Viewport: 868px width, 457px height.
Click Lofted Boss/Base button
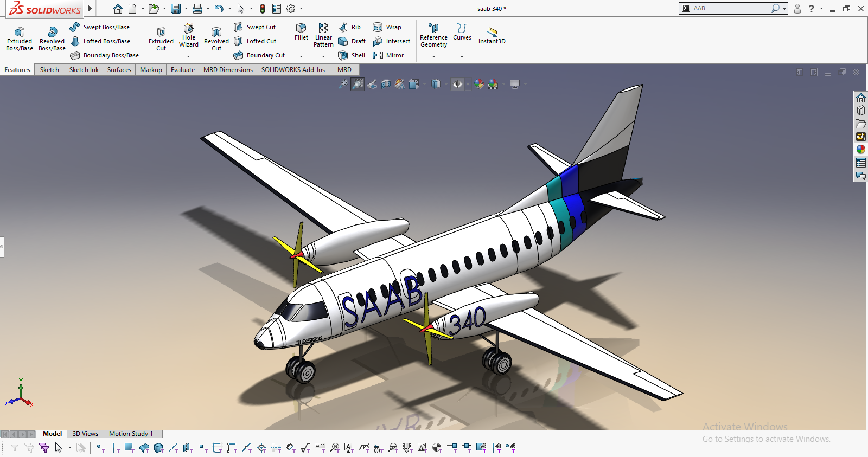point(100,41)
